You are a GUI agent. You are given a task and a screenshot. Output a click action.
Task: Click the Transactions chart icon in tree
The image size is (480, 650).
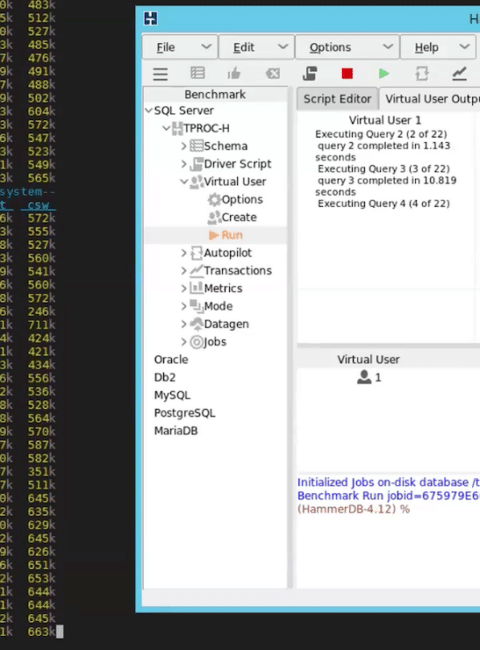point(196,271)
